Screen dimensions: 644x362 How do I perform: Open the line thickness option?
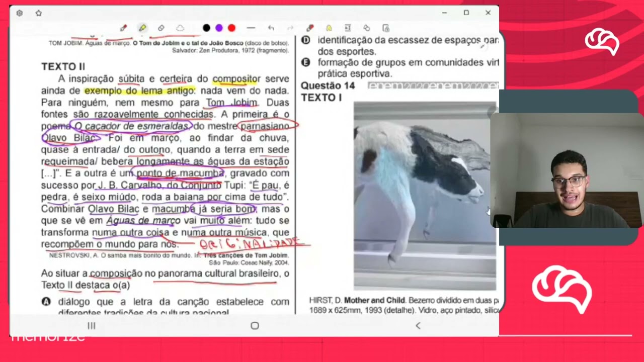251,28
